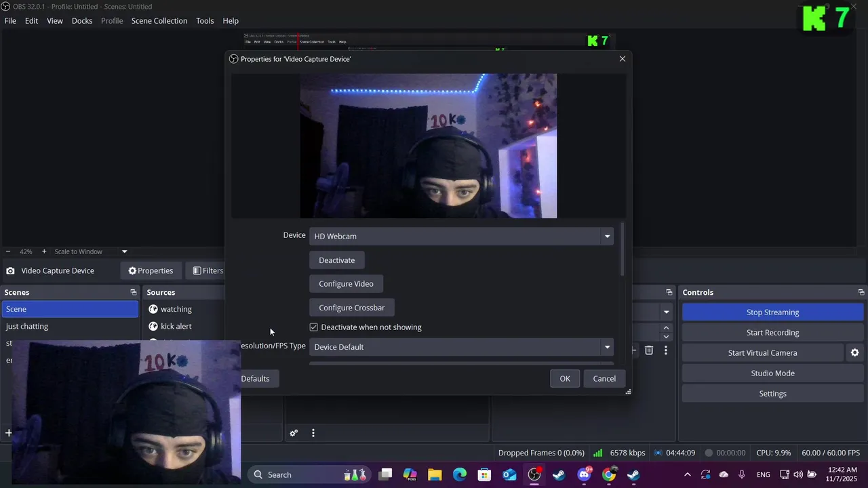Show hidden tray icons chevron
Screen dimensions: 868x488
coord(688,474)
